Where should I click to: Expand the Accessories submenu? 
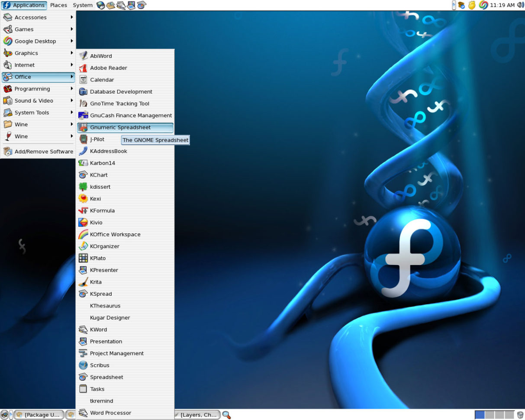pos(38,17)
